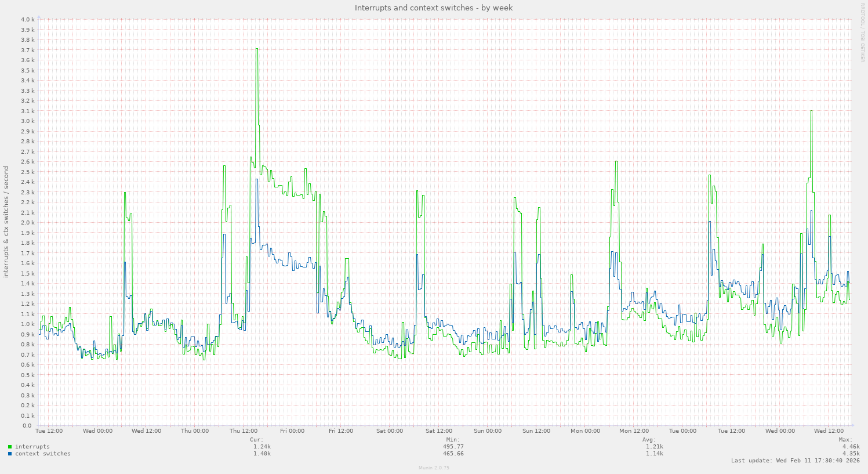
Task: Select the 'interrupts' legend label
Action: [32, 447]
